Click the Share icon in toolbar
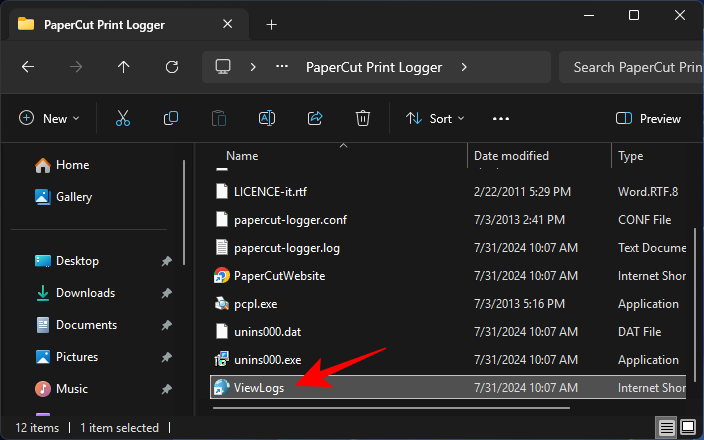The image size is (704, 440). (x=315, y=118)
